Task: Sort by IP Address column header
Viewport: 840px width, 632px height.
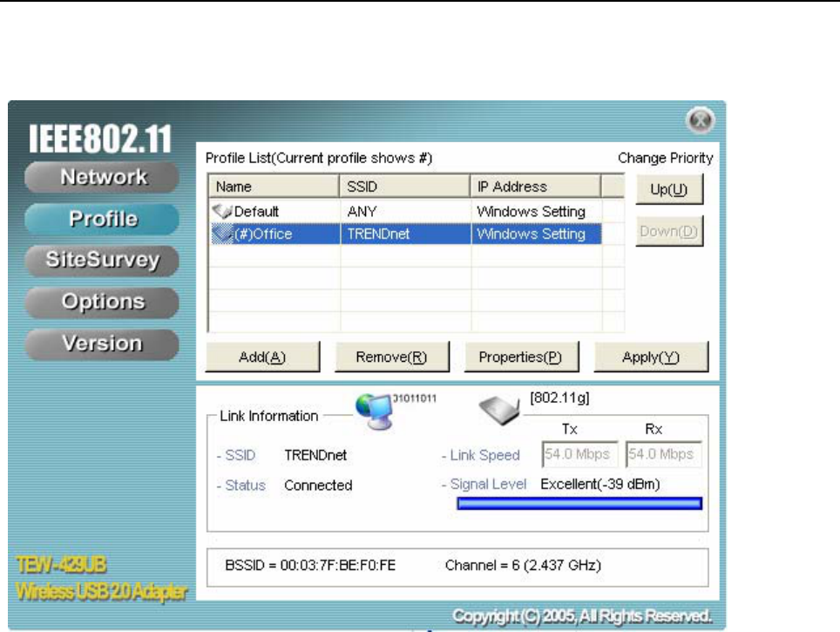Action: tap(535, 187)
